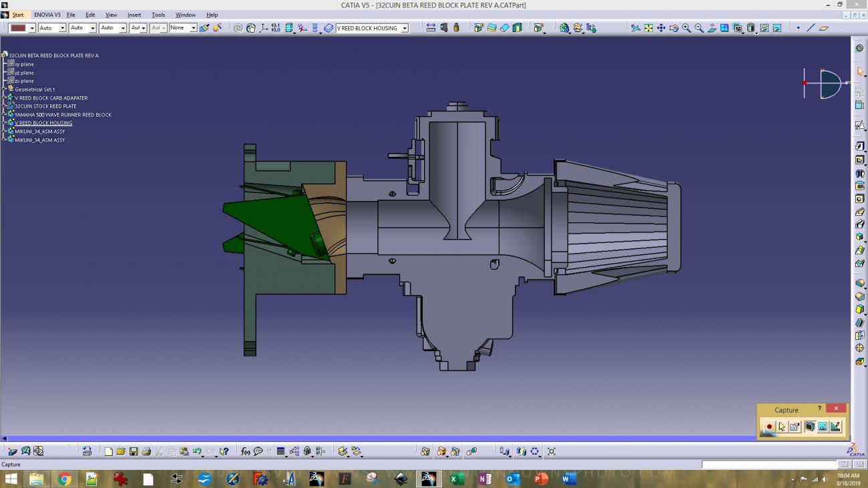Viewport: 868px width, 488px height.
Task: Click the Capture toolbar help question mark
Action: [x=819, y=409]
